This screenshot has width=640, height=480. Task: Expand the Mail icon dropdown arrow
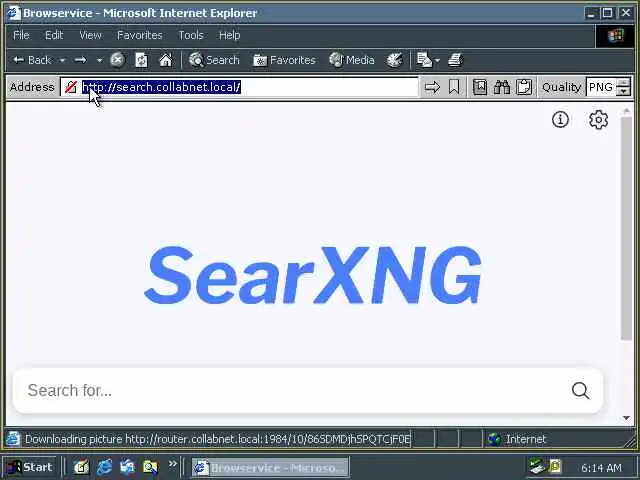[437, 60]
